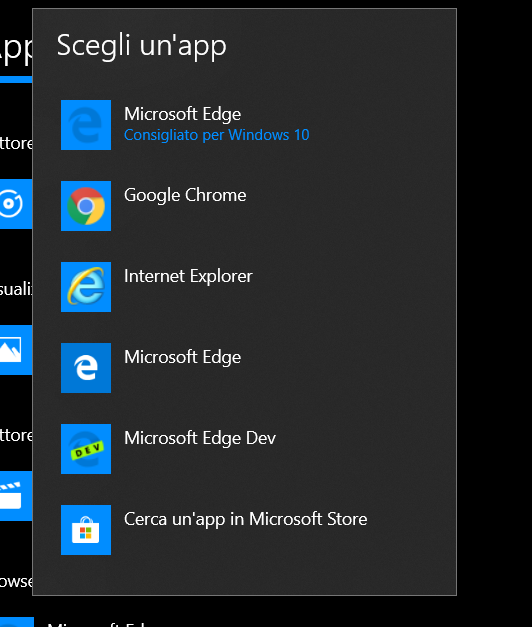Click the 'Google Chrome' label

[185, 196]
